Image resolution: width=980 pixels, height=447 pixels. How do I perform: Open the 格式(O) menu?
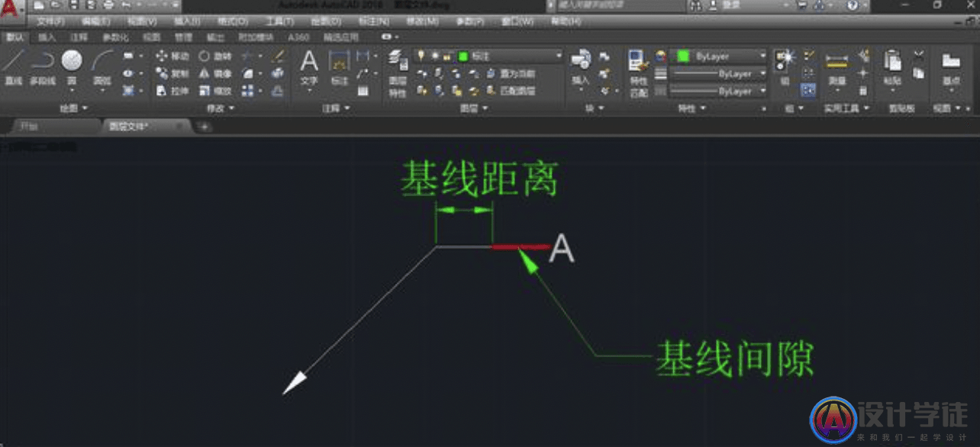(x=232, y=22)
